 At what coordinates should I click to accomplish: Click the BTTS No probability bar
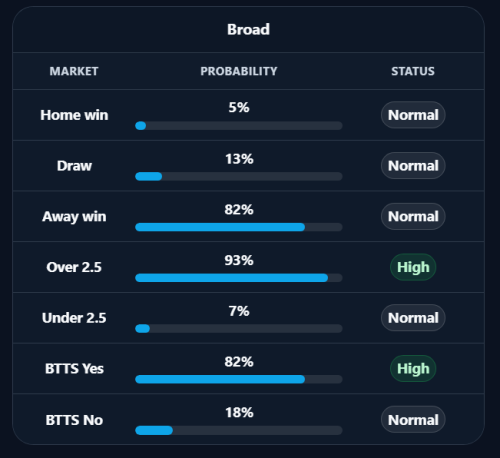point(239,430)
